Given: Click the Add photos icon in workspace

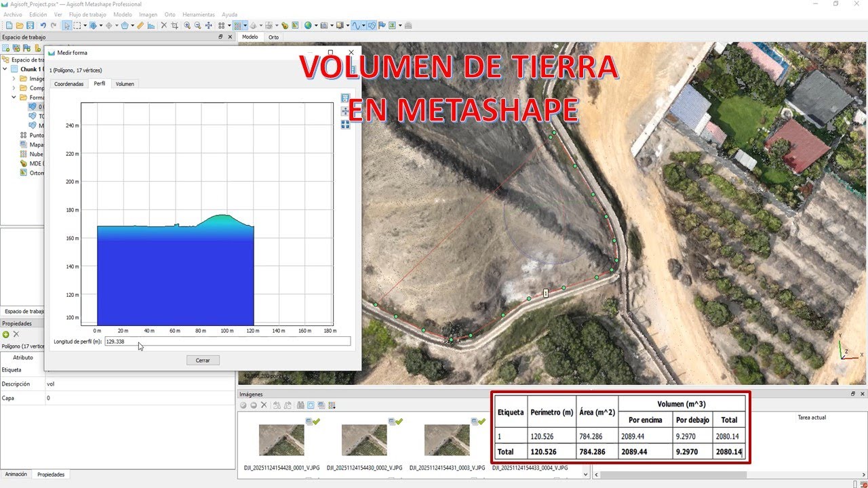Looking at the screenshot, I should click(16, 48).
